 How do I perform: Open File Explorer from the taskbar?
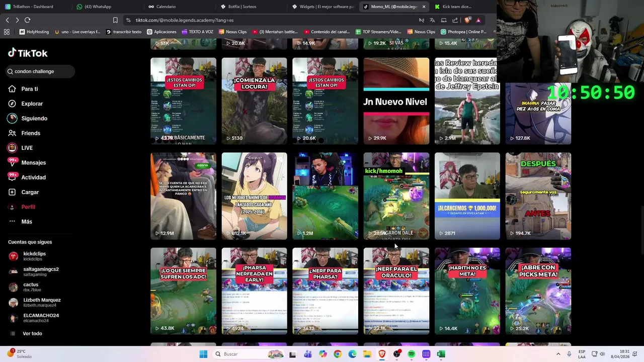[367, 354]
